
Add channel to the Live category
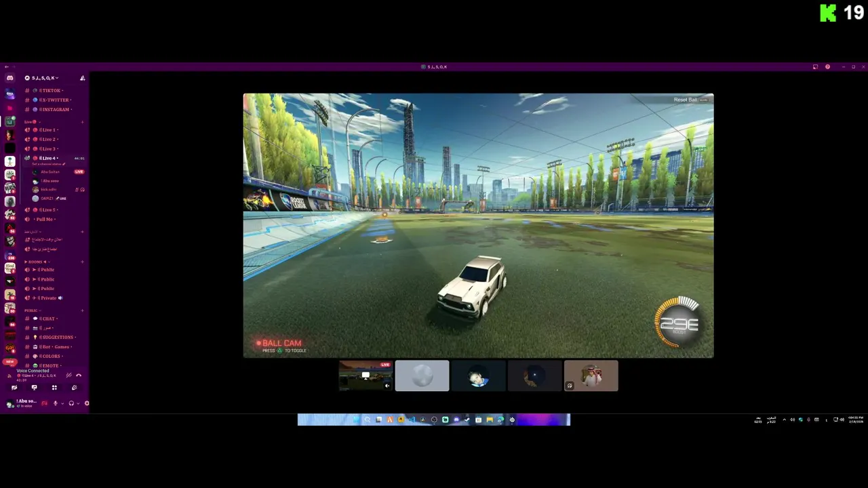[83, 122]
